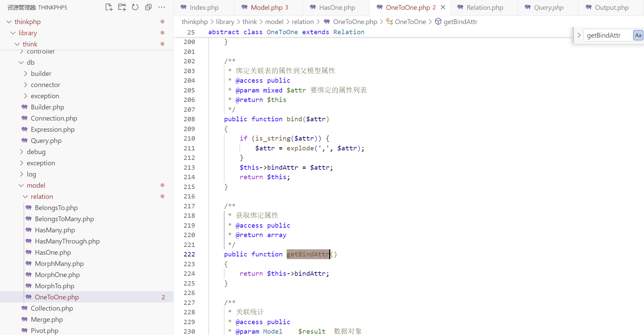644x335 pixels.
Task: Click model in the breadcrumb
Action: [x=274, y=22]
